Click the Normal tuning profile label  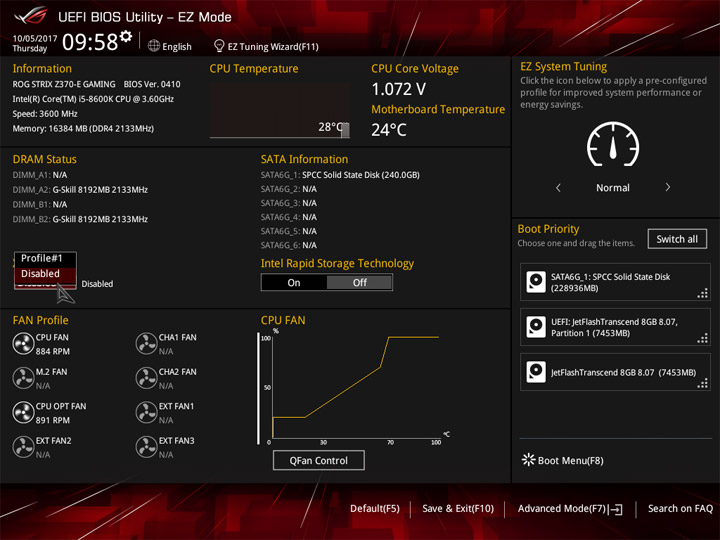(613, 188)
